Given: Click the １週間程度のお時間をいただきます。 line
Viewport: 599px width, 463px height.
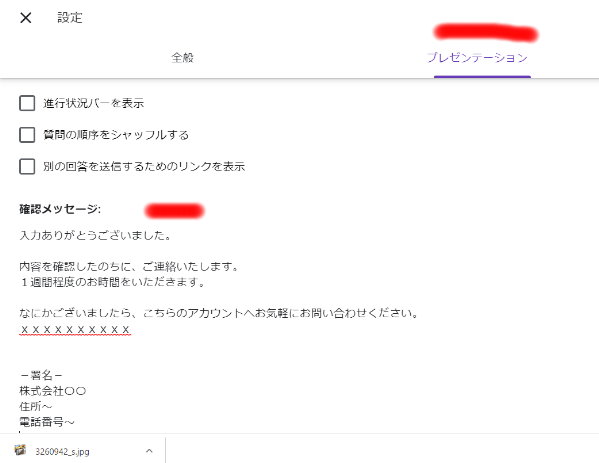Looking at the screenshot, I should pos(113,282).
